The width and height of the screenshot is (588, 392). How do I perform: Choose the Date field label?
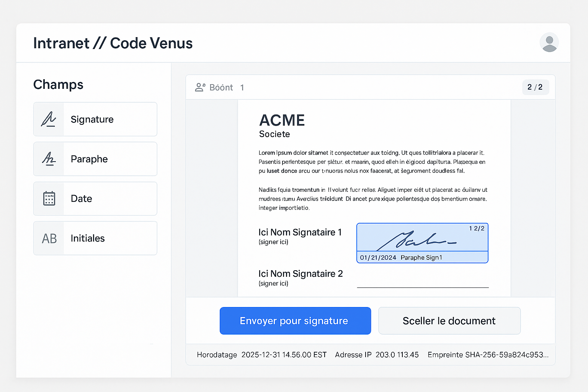click(82, 198)
